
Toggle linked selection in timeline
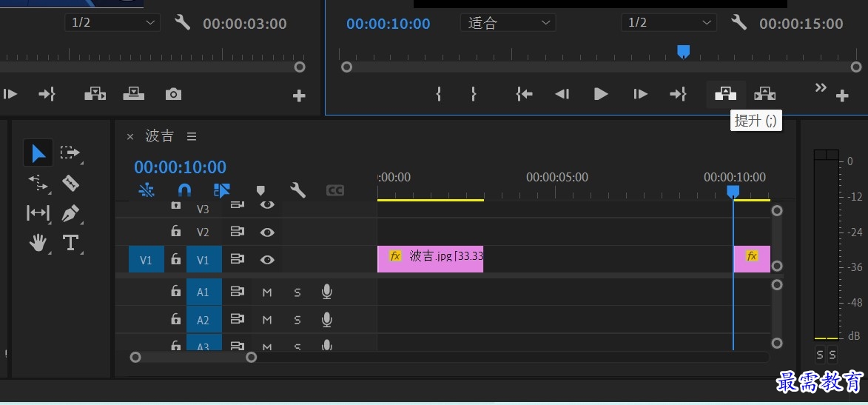[221, 191]
